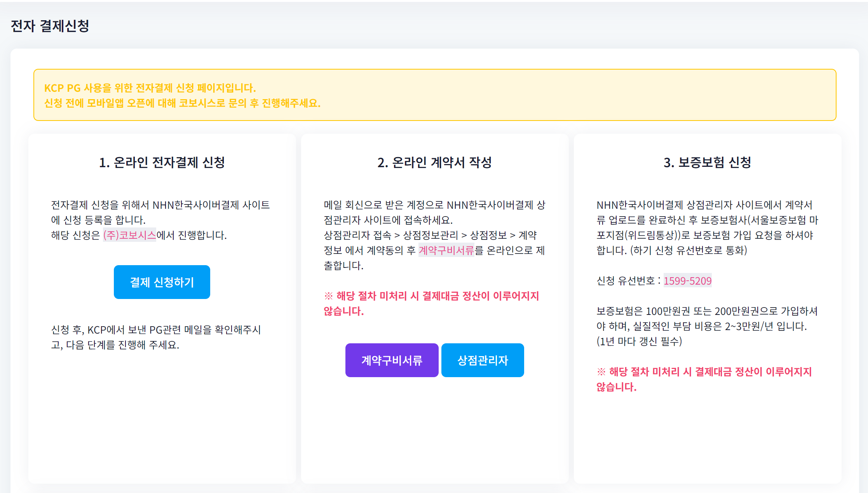
Task: Select heading 1. 온라인 전자결제 신청
Action: click(x=162, y=162)
